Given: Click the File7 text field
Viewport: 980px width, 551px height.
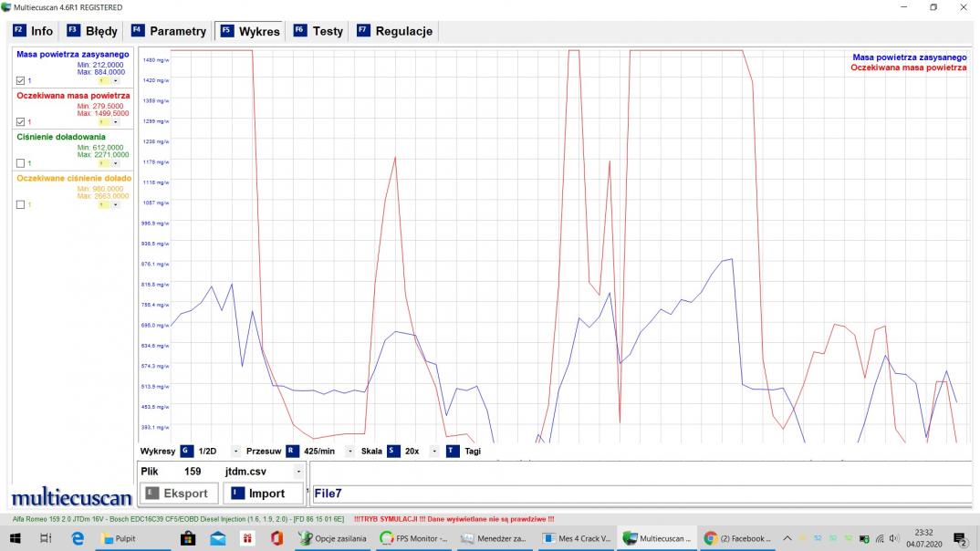Looking at the screenshot, I should [x=639, y=494].
